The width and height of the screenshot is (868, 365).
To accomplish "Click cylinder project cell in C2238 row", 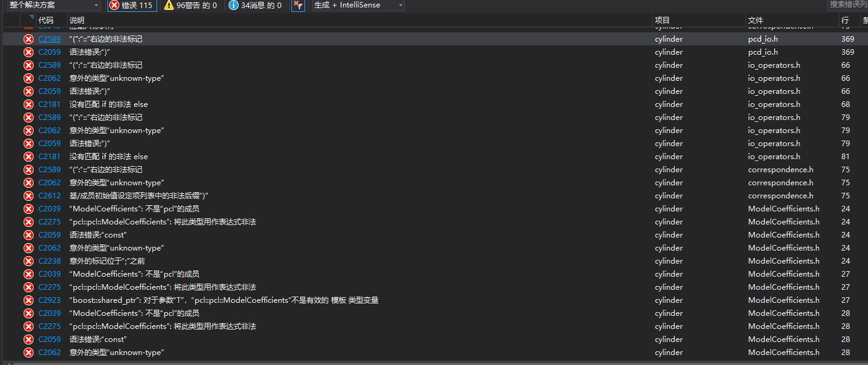I will (669, 261).
